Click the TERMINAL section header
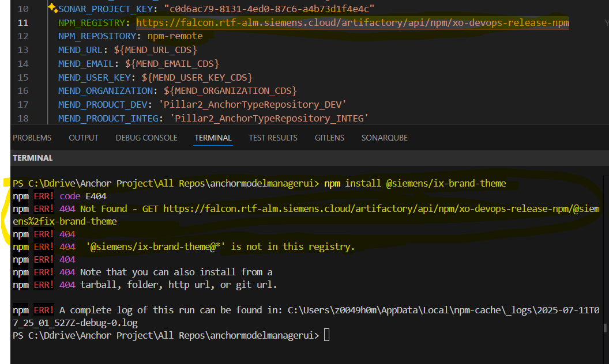This screenshot has height=364, width=609. [33, 158]
